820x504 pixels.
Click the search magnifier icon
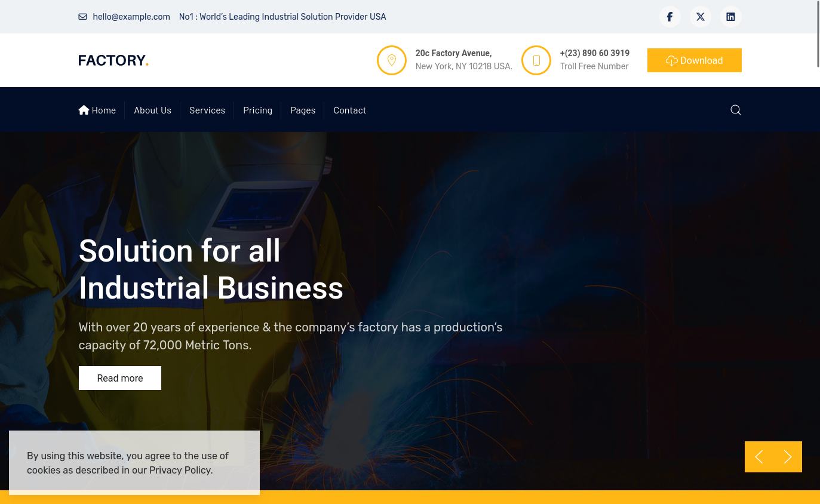pos(736,110)
